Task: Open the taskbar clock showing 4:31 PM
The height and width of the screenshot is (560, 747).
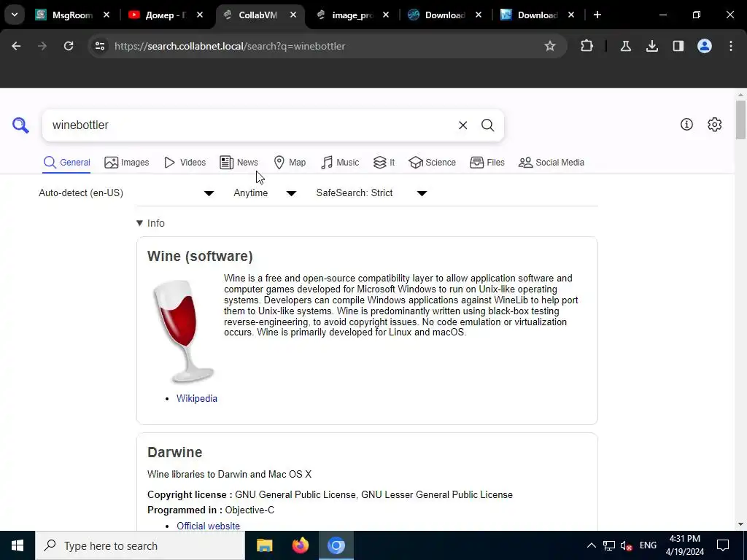Action: (684, 545)
